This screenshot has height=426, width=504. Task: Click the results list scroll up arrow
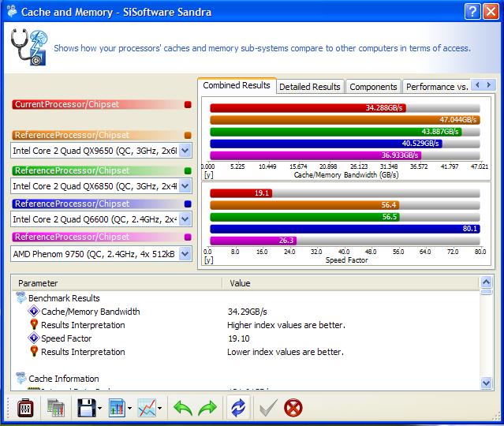click(x=487, y=282)
